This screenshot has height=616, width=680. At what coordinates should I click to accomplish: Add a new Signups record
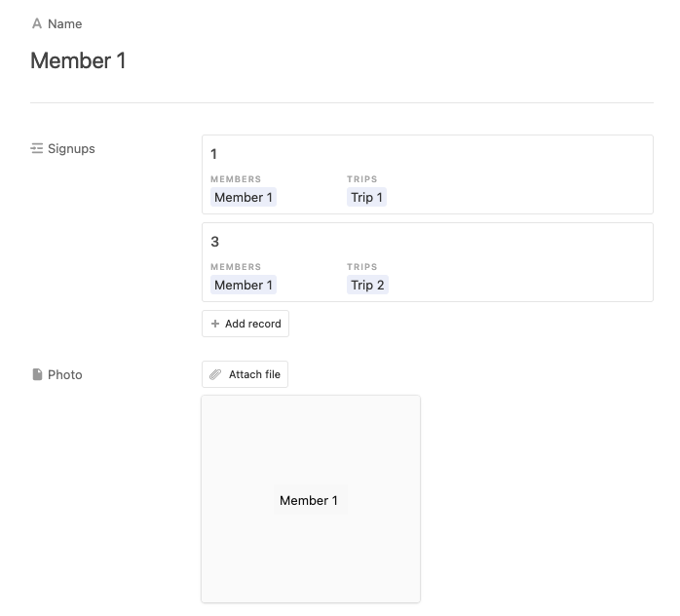pyautogui.click(x=246, y=324)
